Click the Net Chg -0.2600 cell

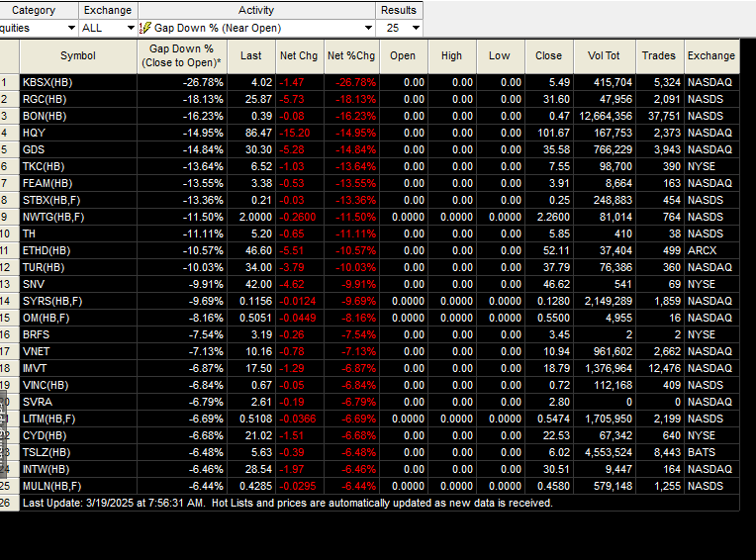click(300, 218)
